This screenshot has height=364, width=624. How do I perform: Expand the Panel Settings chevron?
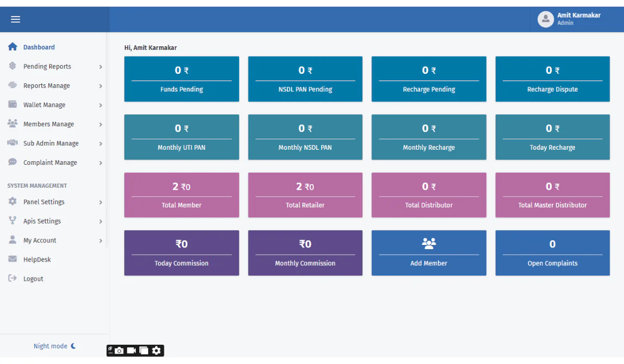click(101, 202)
